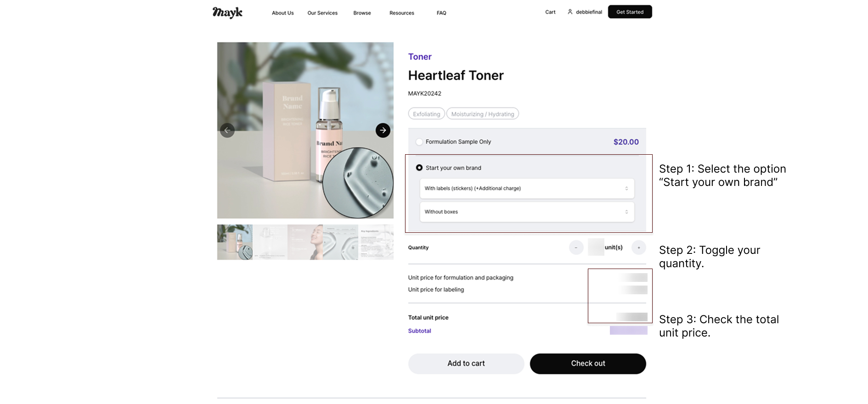The image size is (868, 404).
Task: Open the About Us menu
Action: [x=282, y=13]
